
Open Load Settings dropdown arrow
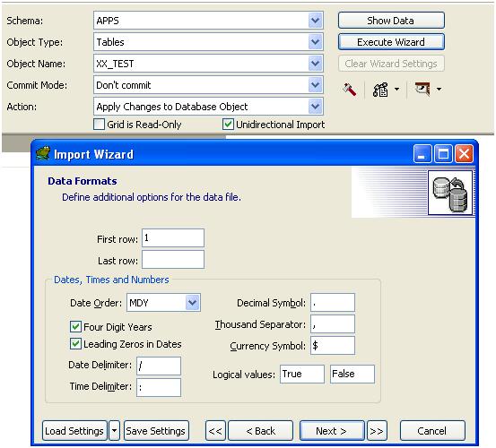[x=115, y=431]
